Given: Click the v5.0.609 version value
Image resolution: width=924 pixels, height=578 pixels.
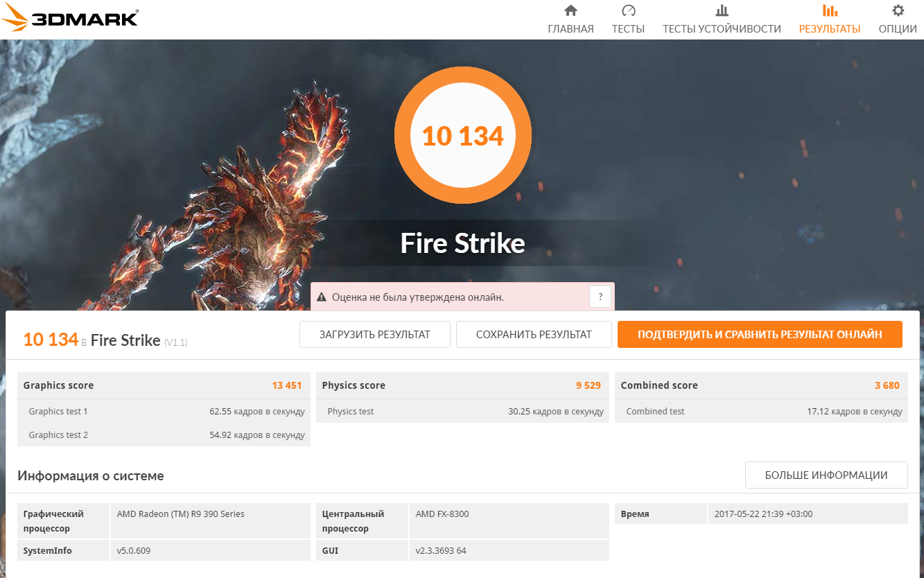Looking at the screenshot, I should point(134,551).
